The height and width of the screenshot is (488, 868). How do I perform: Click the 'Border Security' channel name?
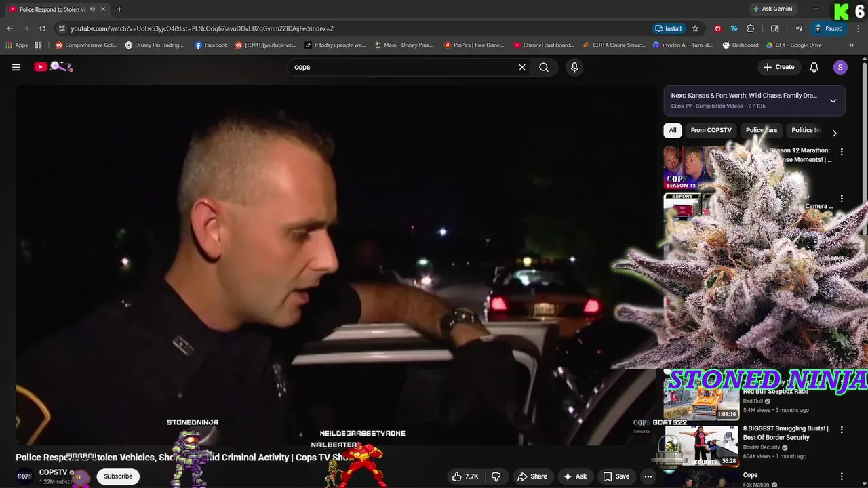click(762, 447)
